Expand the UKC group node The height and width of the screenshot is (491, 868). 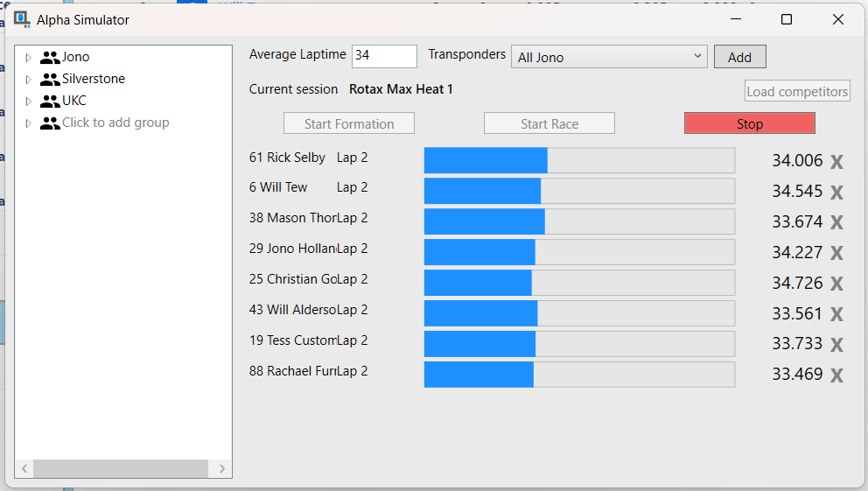28,102
